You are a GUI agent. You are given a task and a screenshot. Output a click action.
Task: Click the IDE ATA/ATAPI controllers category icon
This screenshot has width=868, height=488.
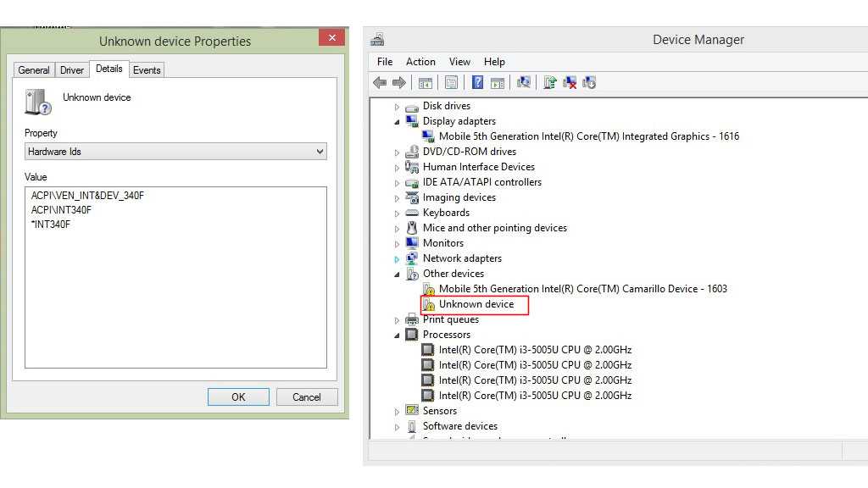[411, 183]
